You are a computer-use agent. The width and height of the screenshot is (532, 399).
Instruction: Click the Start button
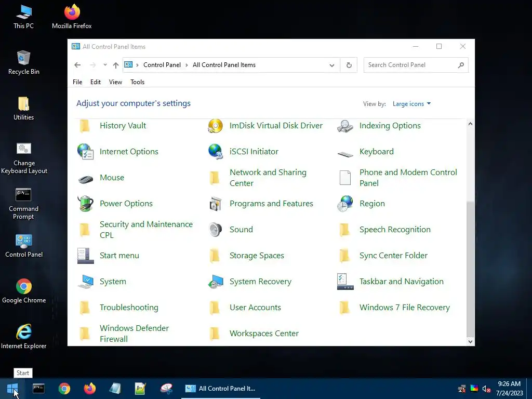coord(12,389)
